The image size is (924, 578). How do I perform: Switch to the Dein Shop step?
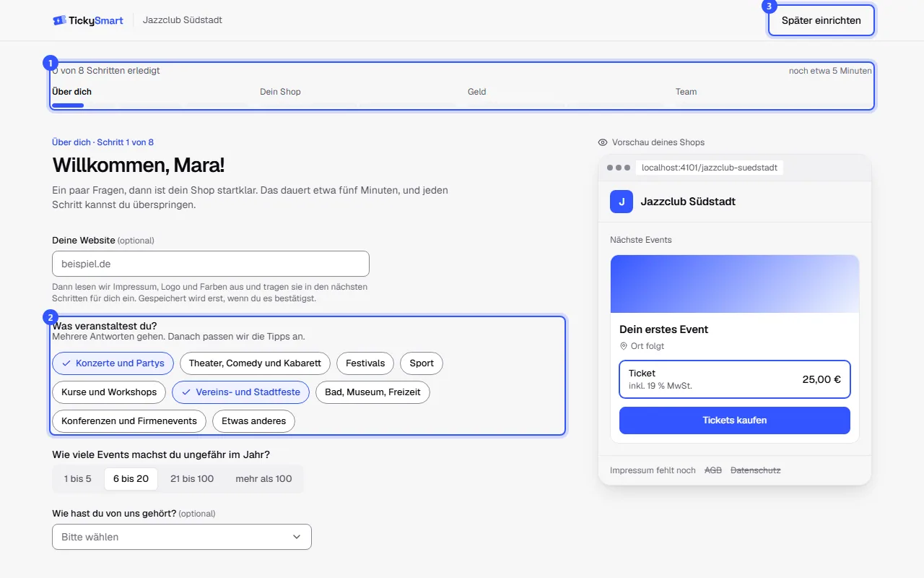click(x=280, y=92)
